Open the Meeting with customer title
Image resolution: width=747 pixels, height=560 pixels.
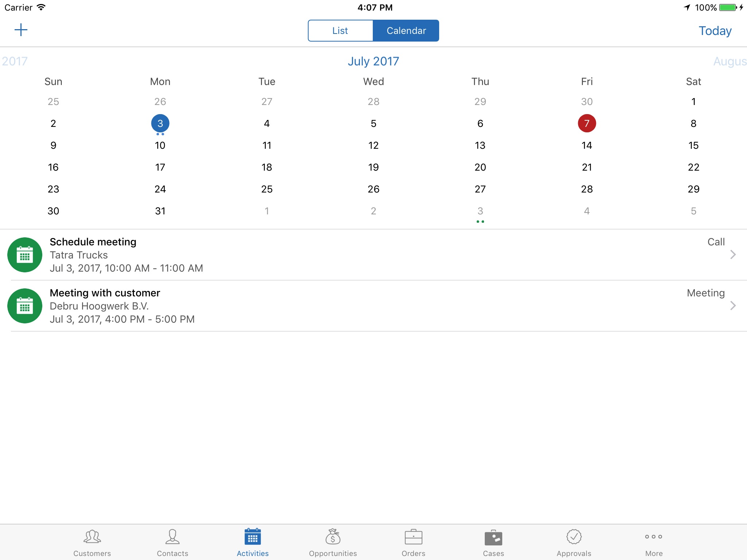pos(105,293)
